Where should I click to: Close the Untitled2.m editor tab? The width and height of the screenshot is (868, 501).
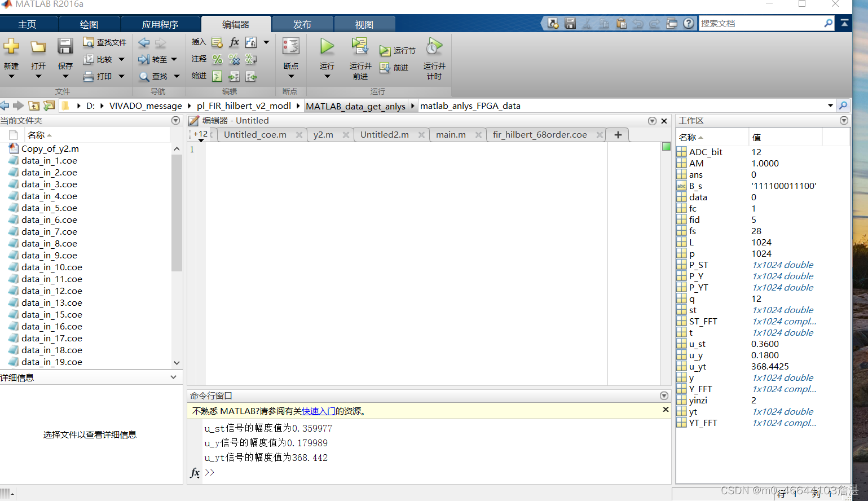421,135
